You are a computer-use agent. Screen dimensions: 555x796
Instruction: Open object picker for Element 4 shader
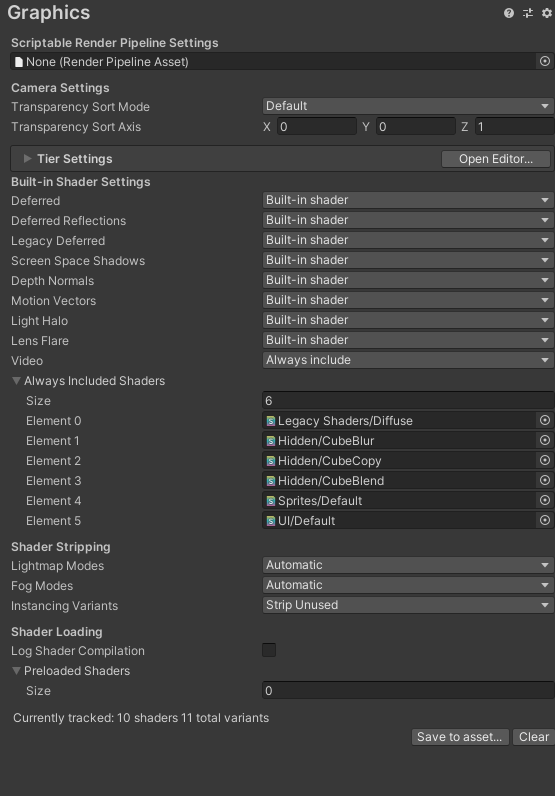(x=545, y=501)
